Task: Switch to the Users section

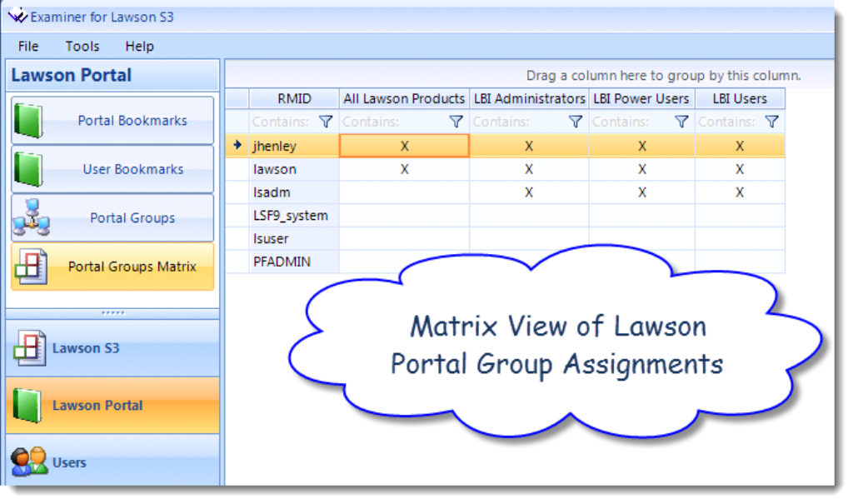Action: pyautogui.click(x=112, y=461)
